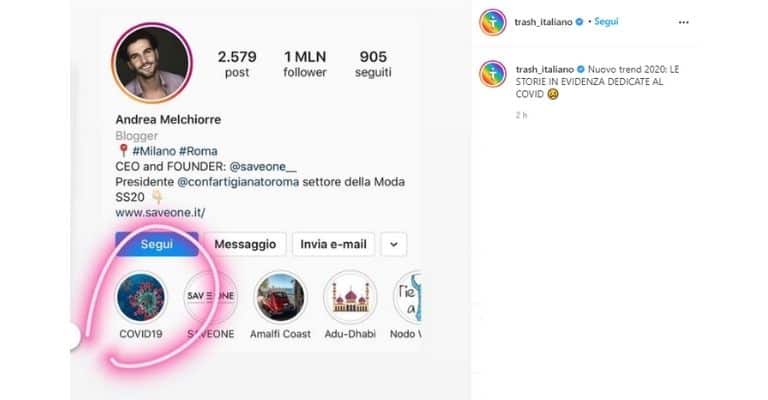Viewport: 768px width, 400px height.
Task: Open the COVID19 story highlight
Action: 141,297
